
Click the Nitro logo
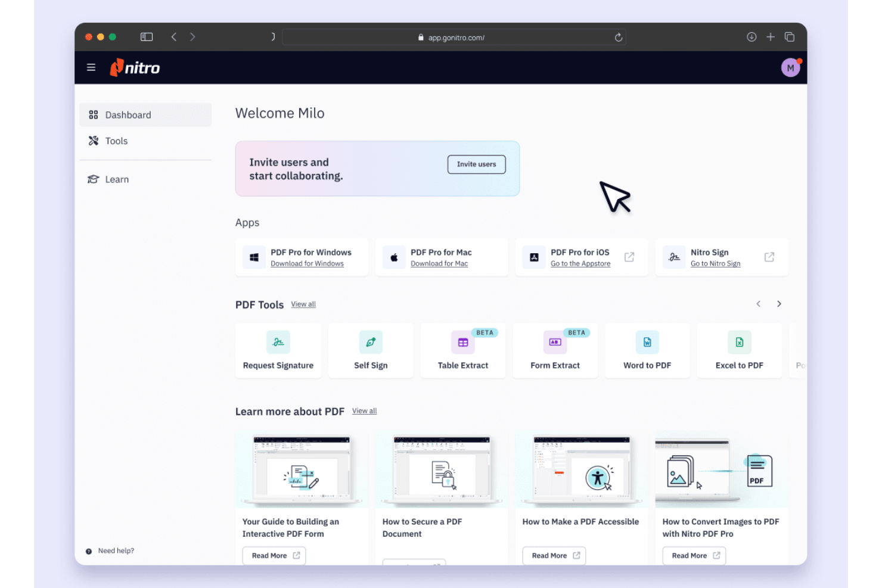coord(135,67)
